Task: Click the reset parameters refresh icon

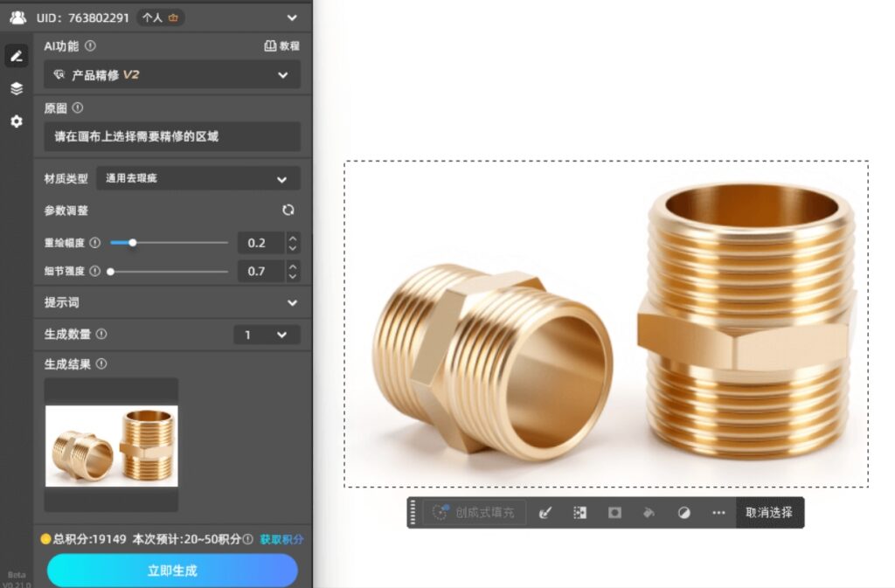Action: pyautogui.click(x=288, y=211)
